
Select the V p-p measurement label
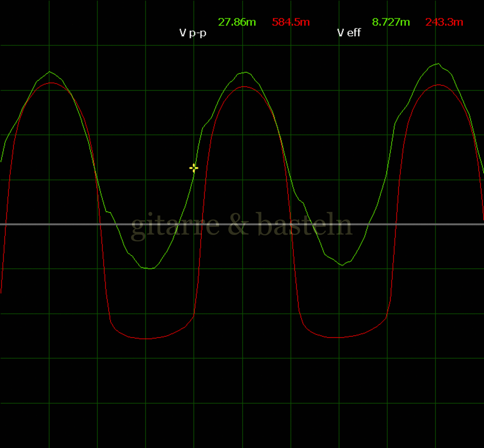[193, 33]
